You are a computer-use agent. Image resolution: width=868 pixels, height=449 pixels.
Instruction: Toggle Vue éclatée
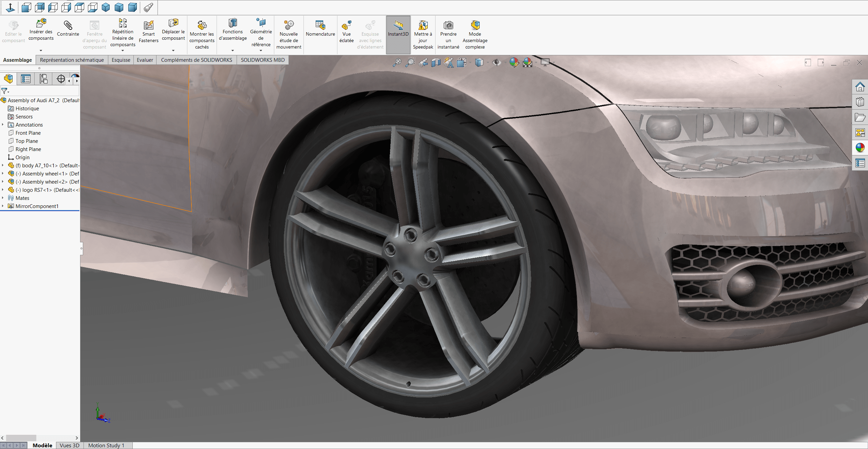click(347, 31)
